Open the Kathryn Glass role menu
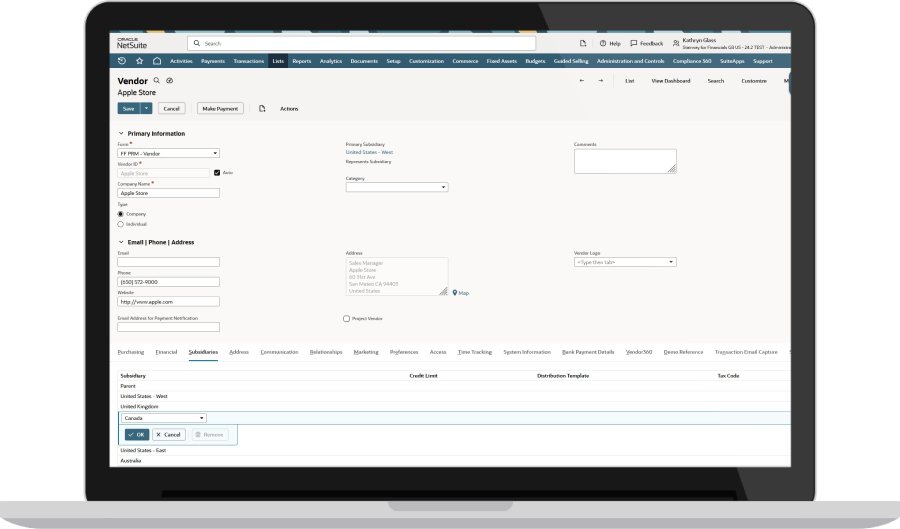Image resolution: width=900 pixels, height=529 pixels. pyautogui.click(x=732, y=43)
